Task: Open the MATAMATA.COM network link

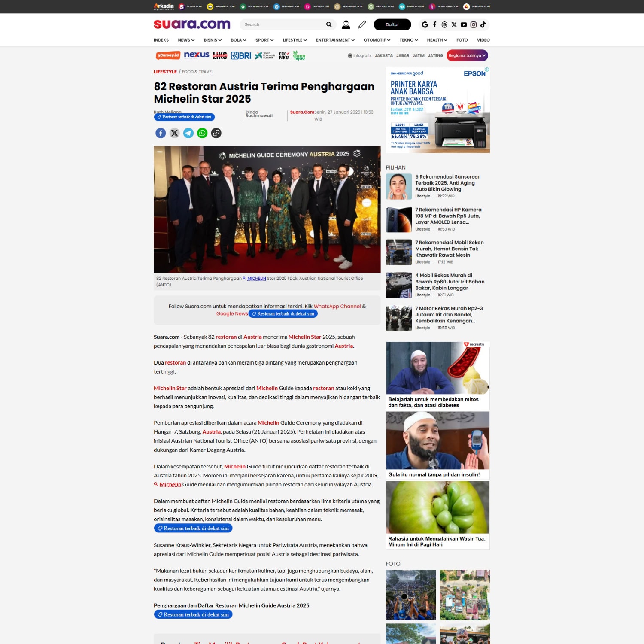Action: pyautogui.click(x=221, y=6)
